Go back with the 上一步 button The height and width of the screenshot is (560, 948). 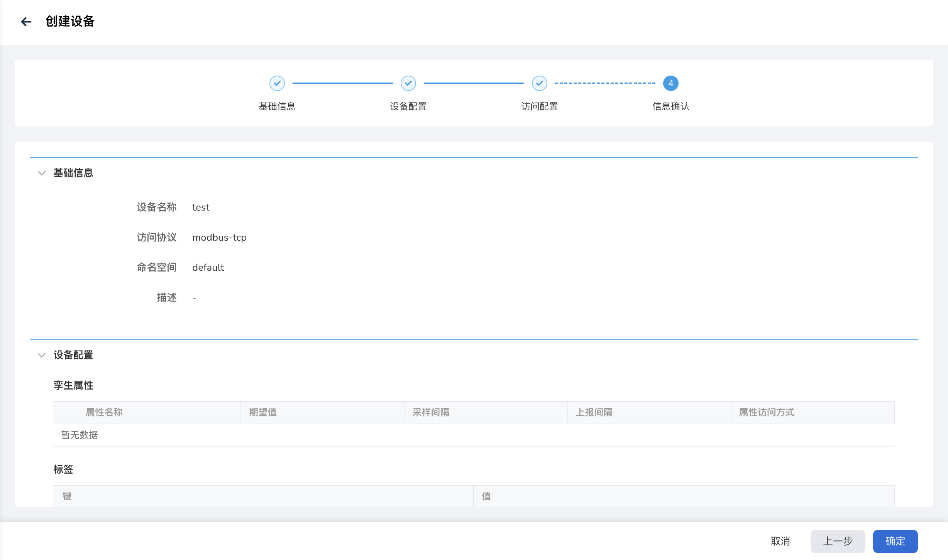point(838,541)
